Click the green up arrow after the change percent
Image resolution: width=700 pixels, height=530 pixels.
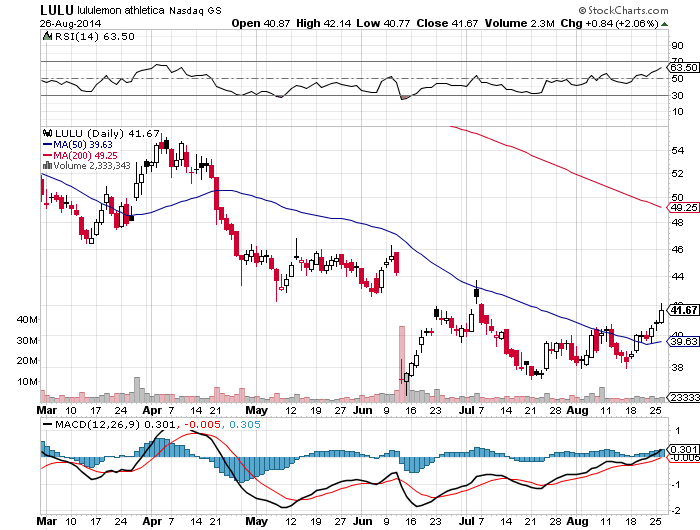(665, 24)
